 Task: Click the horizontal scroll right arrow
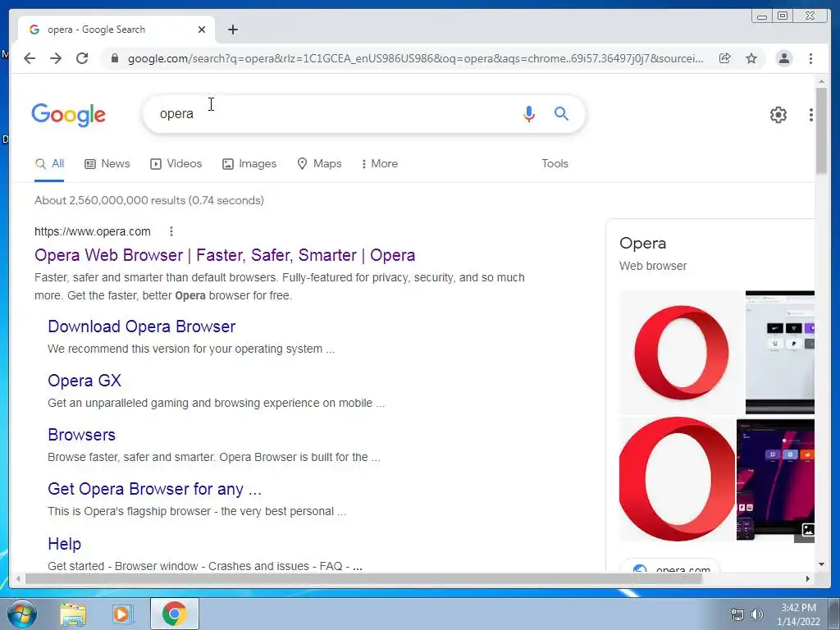click(x=808, y=578)
